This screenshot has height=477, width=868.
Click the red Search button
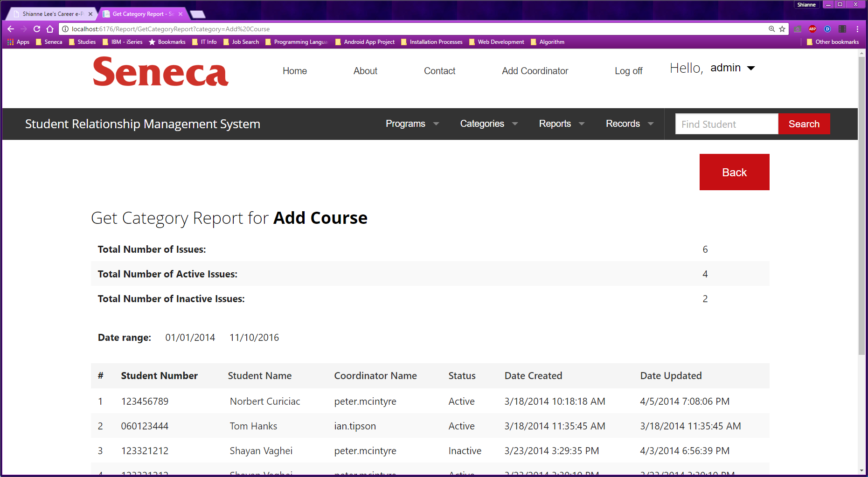pyautogui.click(x=804, y=124)
